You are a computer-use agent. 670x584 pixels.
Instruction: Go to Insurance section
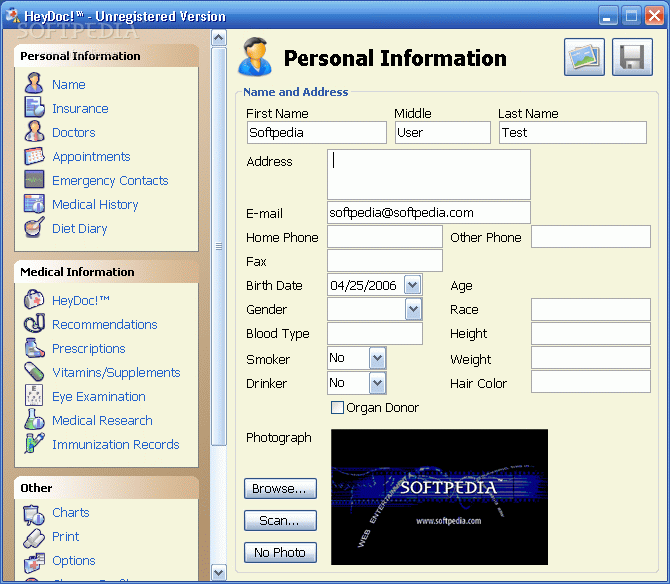click(x=80, y=109)
